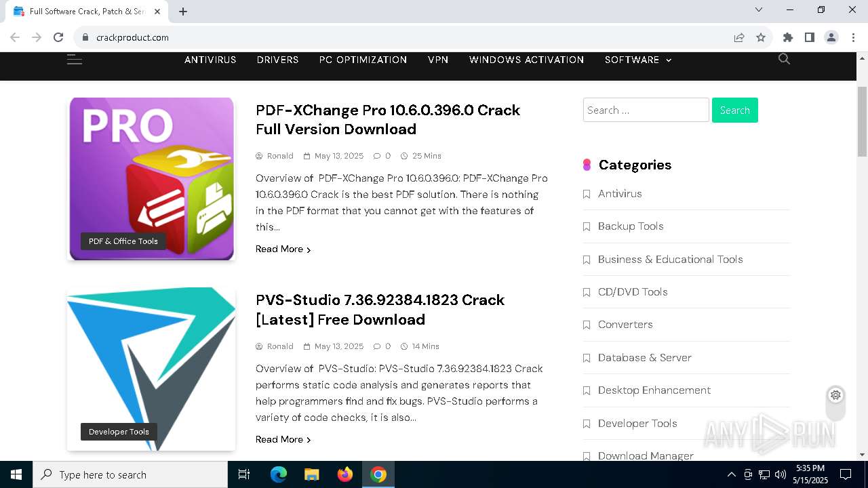The image size is (868, 488).
Task: Click author Ronald on PVS-Studio post
Action: tap(280, 346)
